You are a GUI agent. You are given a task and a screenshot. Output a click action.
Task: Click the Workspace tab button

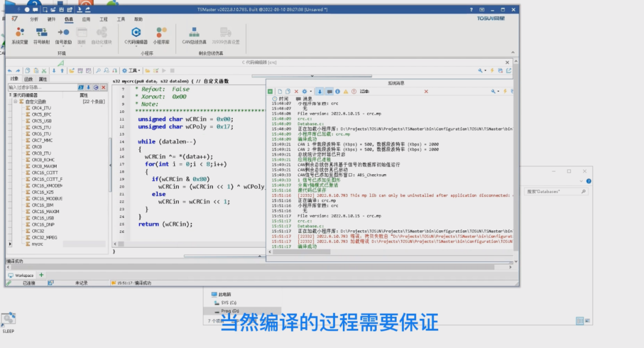(x=21, y=275)
